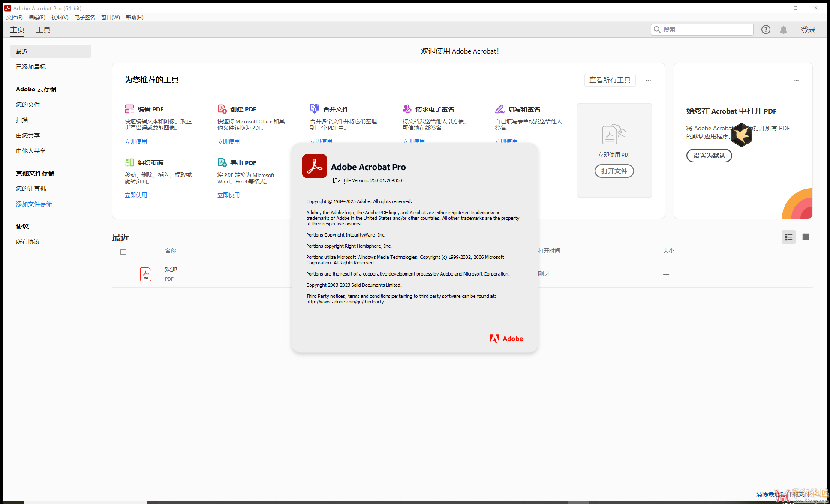The height and width of the screenshot is (504, 830).
Task: Select 由您共享 in the sidebar
Action: point(28,135)
